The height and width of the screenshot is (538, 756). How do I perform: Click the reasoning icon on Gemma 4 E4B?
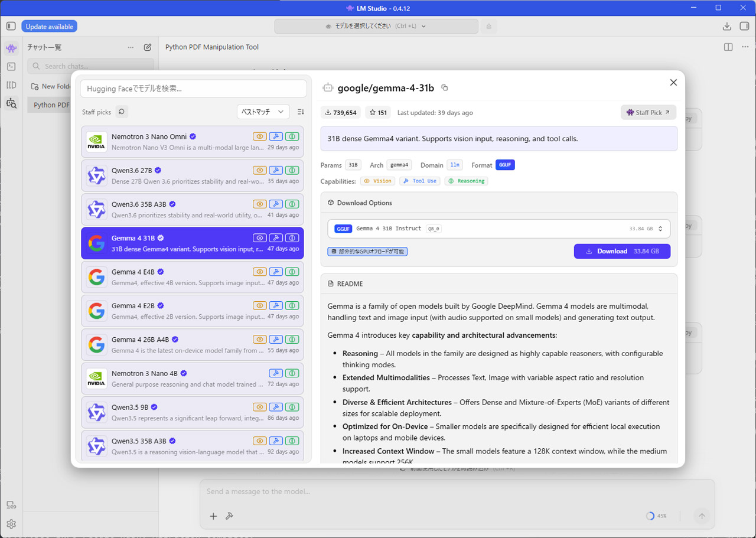292,272
